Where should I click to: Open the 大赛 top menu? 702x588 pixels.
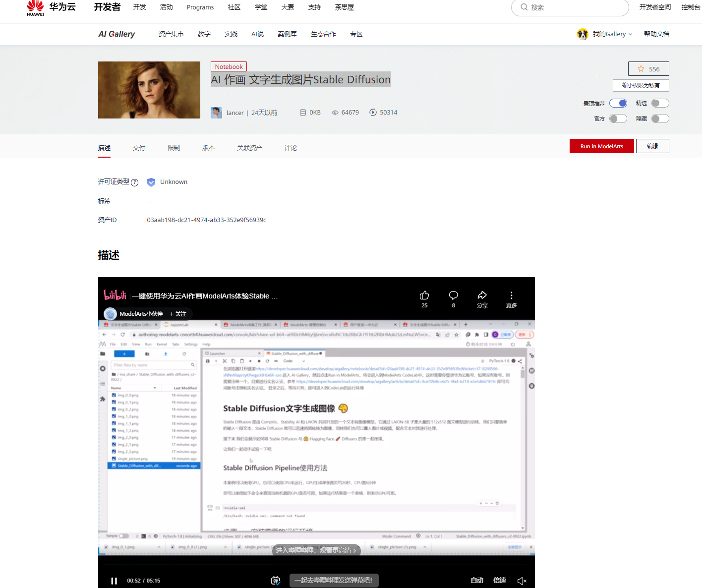click(x=288, y=7)
